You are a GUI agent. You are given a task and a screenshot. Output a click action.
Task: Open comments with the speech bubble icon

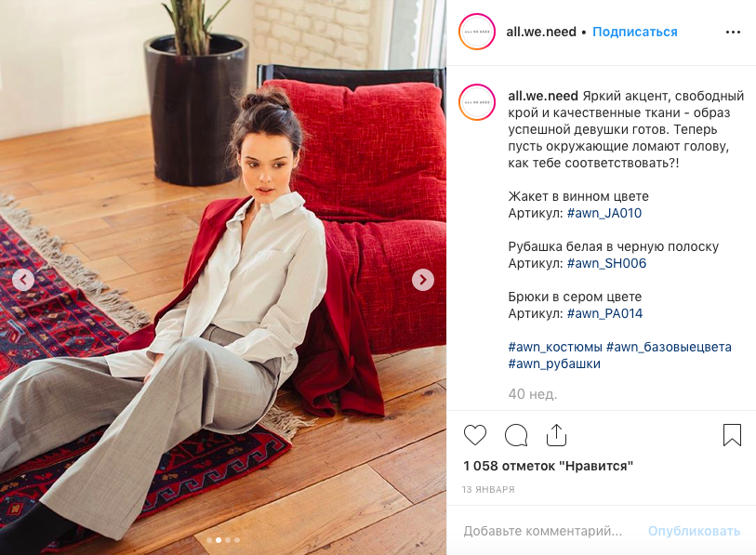coord(516,435)
